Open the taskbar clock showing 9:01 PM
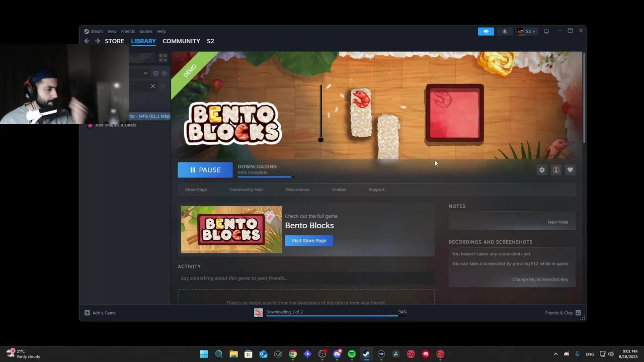Screen dimensions: 644x362 click(629, 354)
